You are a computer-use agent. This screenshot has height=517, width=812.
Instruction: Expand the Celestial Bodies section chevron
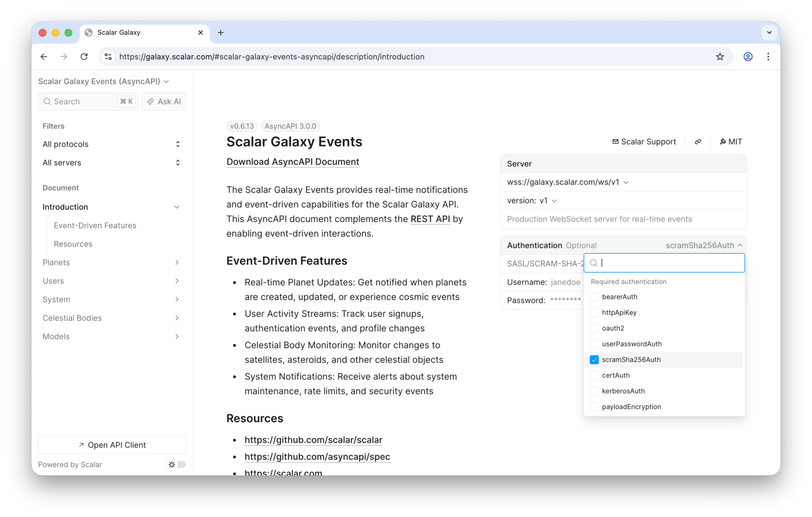click(177, 318)
